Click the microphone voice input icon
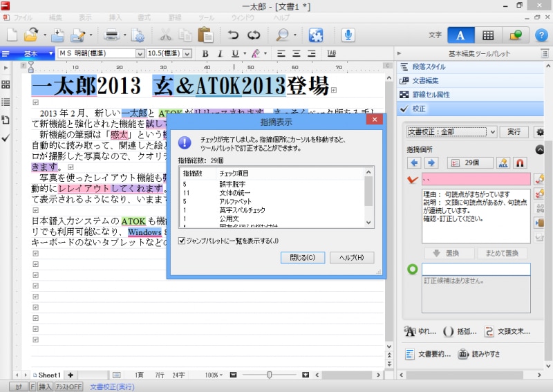 point(348,35)
